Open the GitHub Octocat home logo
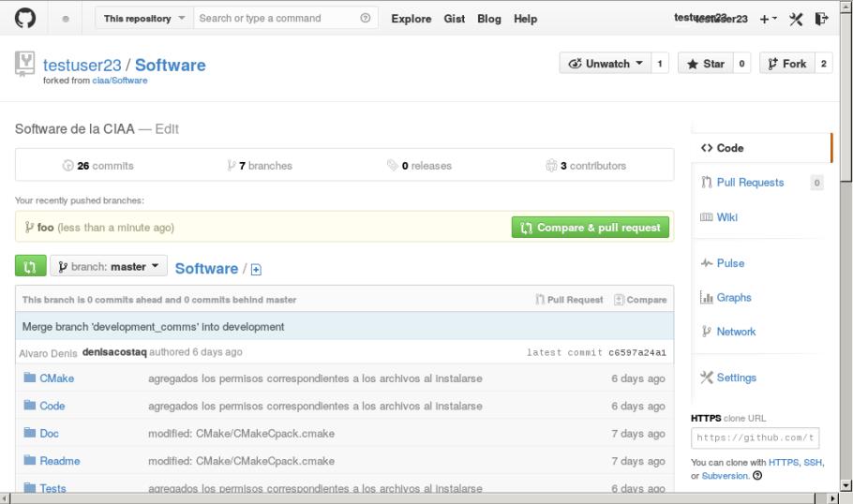Image resolution: width=853 pixels, height=504 pixels. 25,18
